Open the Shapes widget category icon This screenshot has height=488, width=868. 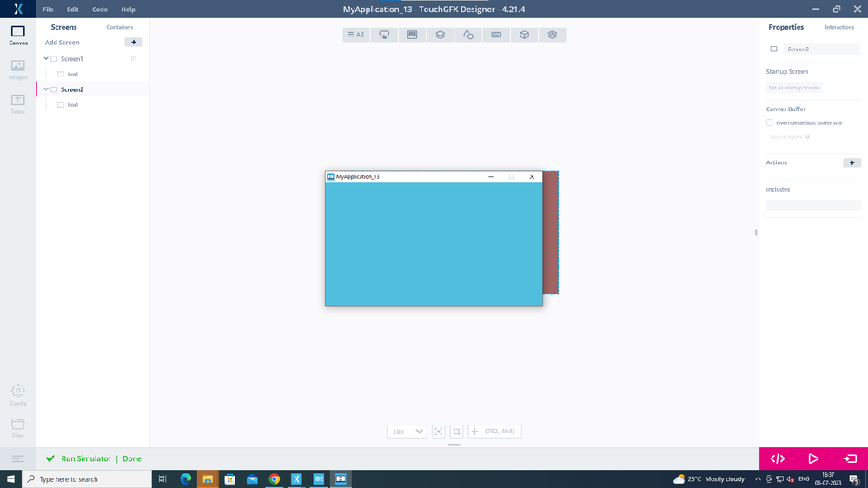(468, 35)
